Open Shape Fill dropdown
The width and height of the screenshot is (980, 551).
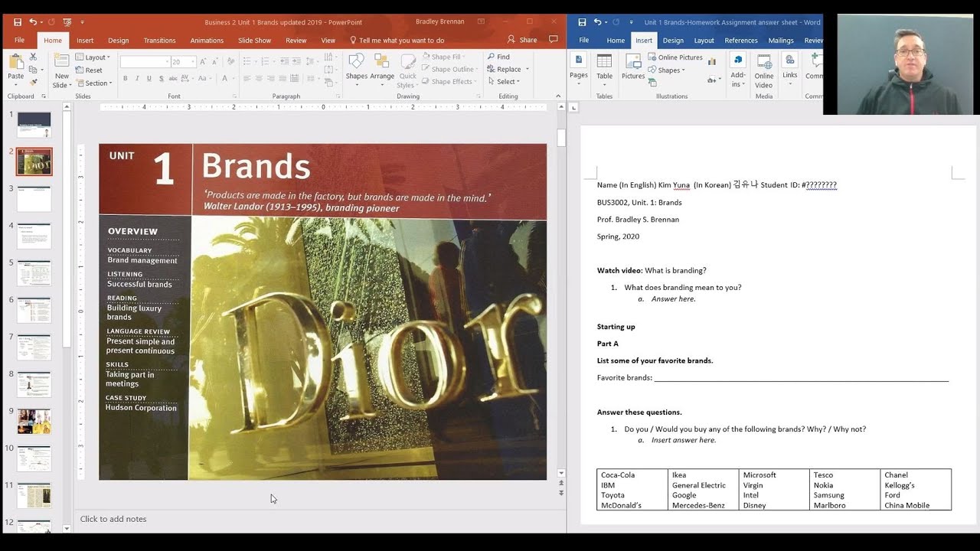(444, 57)
